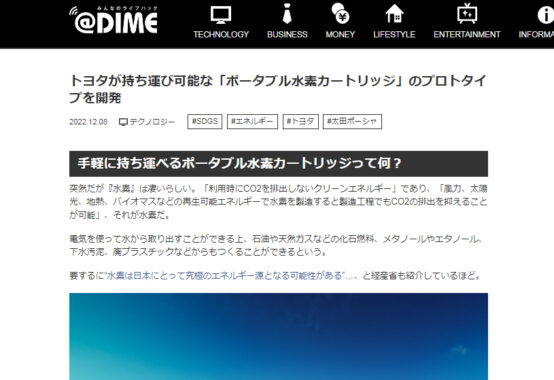Click the paragraph starting 電気を使って水から取り出す
Viewport: 554px width, 380px height.
tap(276, 245)
